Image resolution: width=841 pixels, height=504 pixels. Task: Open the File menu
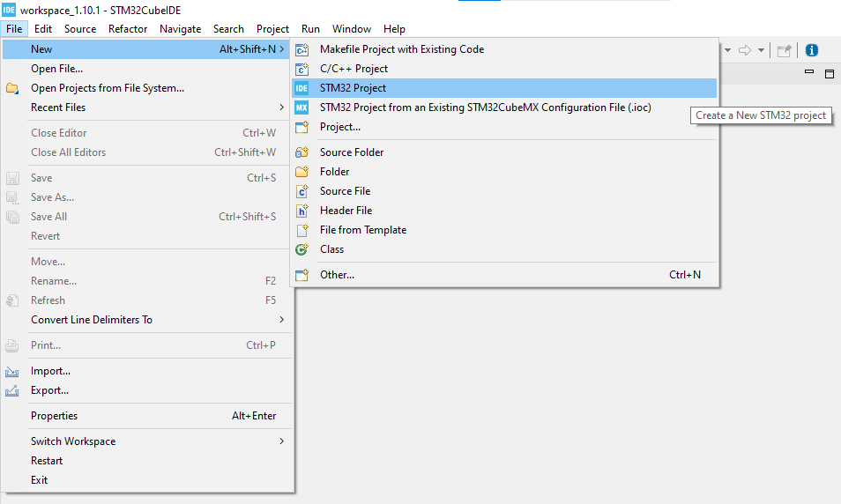14,29
